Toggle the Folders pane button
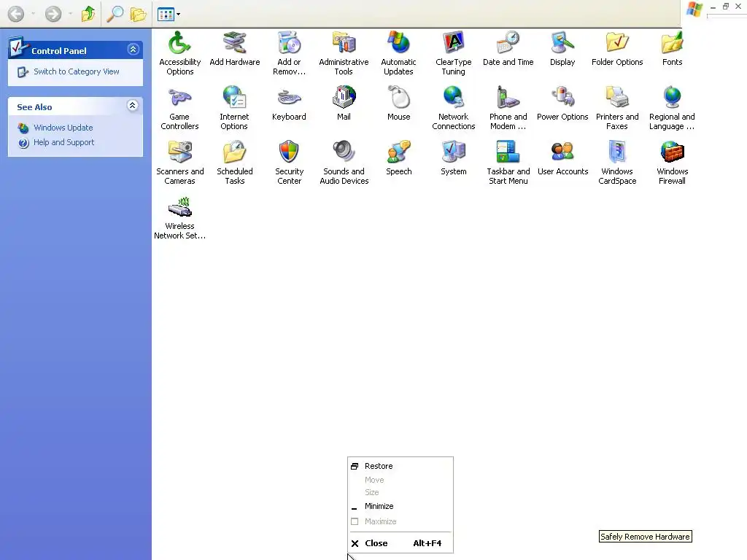The width and height of the screenshot is (747, 560). [x=138, y=14]
